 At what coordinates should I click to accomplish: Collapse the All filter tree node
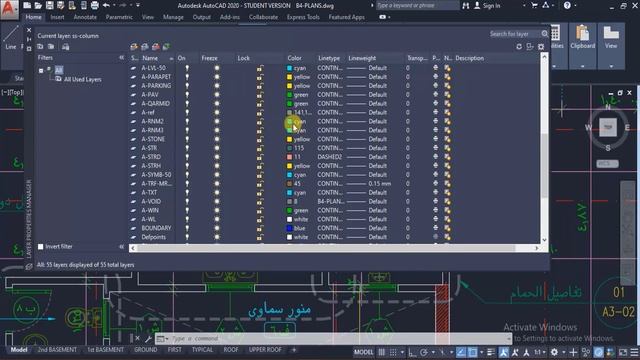(x=41, y=71)
